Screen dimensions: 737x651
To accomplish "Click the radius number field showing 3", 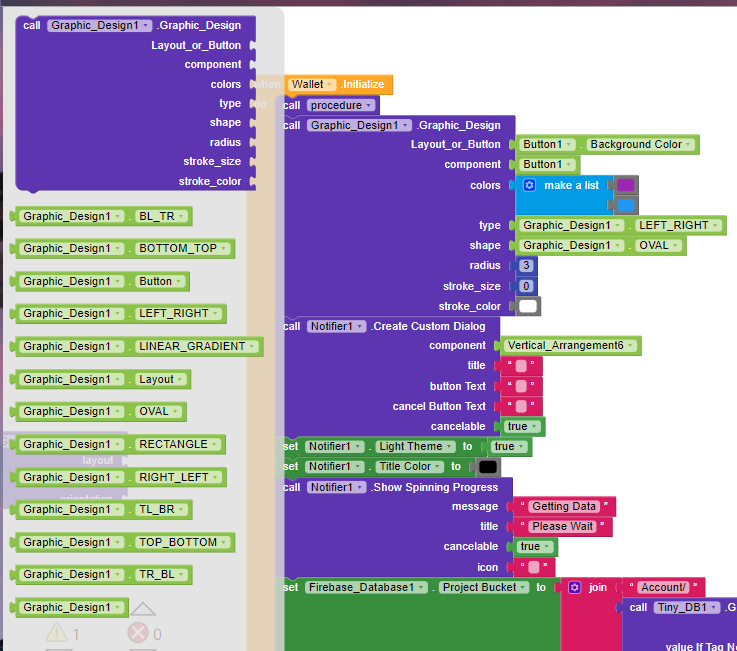I will click(526, 266).
